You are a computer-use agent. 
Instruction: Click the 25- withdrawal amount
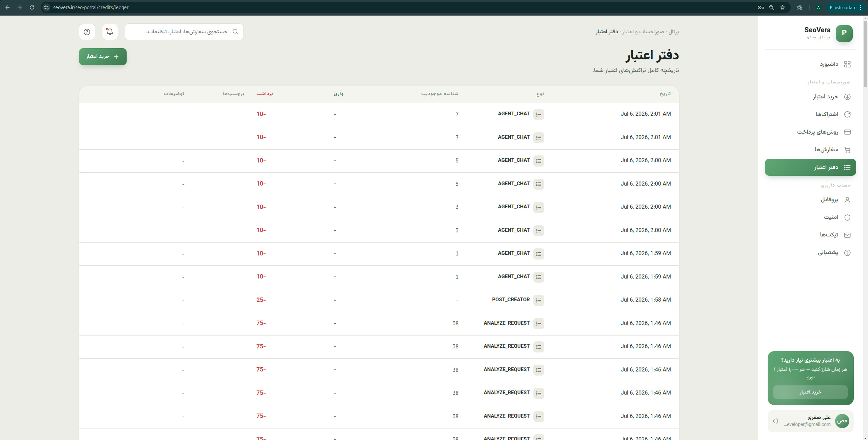click(261, 300)
